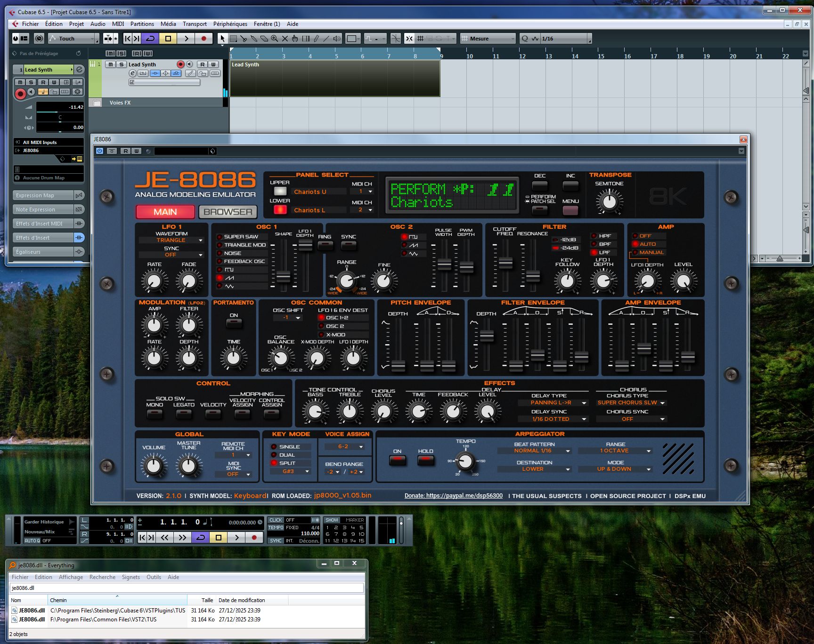This screenshot has height=644, width=814.
Task: Toggle Cycle loop button in toolbar
Action: [x=150, y=39]
